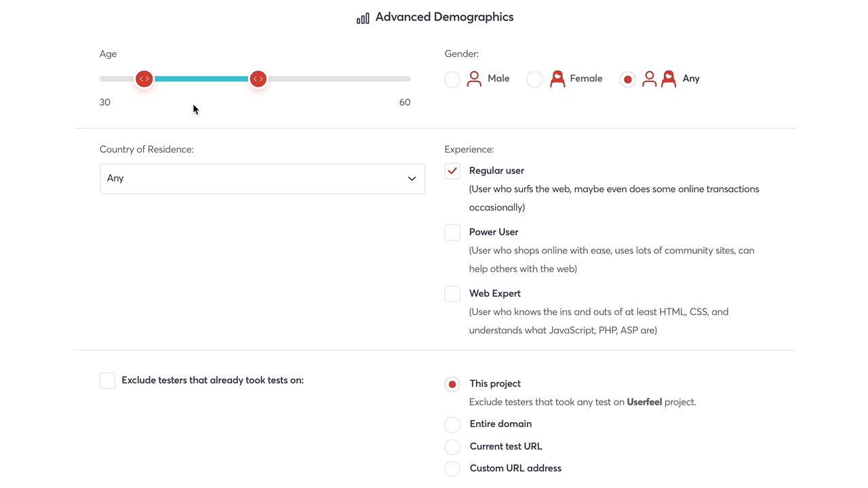Viewport: 868px width, 488px height.
Task: Click the left age slider handle
Action: pyautogui.click(x=144, y=79)
